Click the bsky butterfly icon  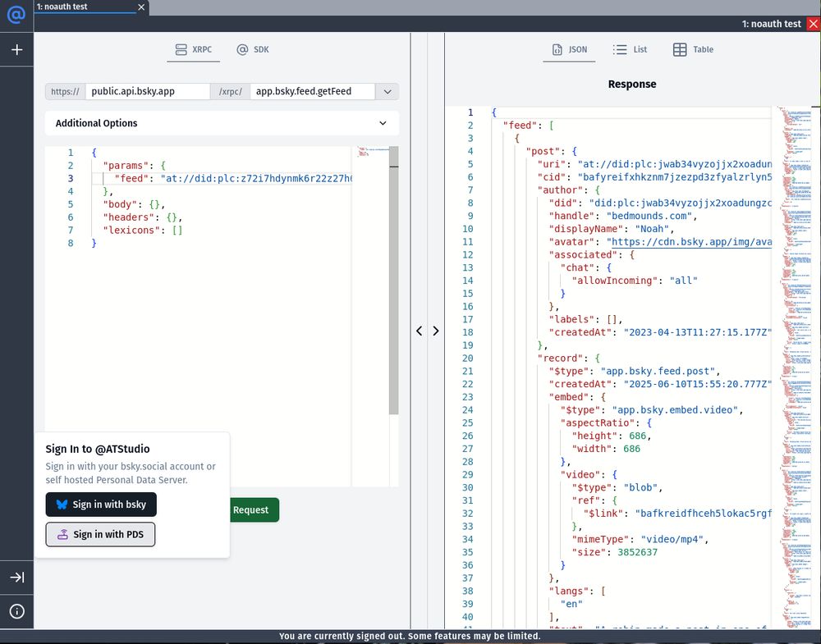(62, 505)
